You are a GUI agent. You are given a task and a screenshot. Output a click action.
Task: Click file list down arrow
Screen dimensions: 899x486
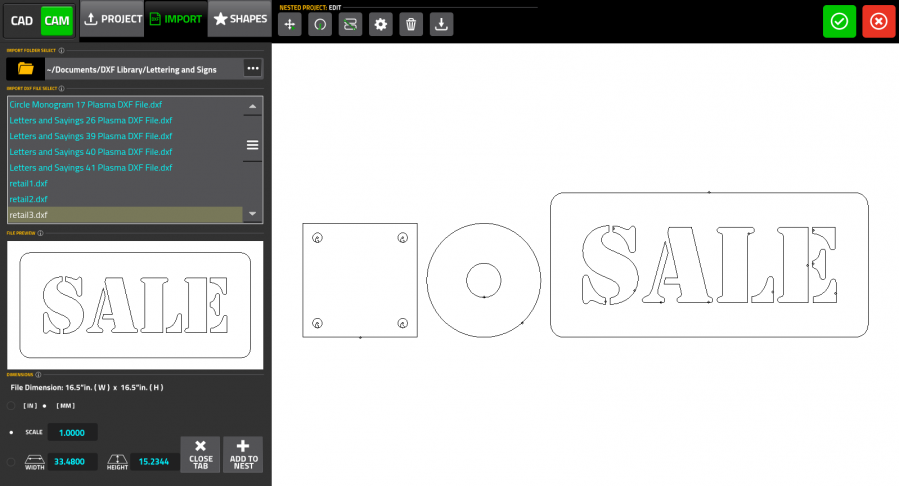pyautogui.click(x=252, y=213)
